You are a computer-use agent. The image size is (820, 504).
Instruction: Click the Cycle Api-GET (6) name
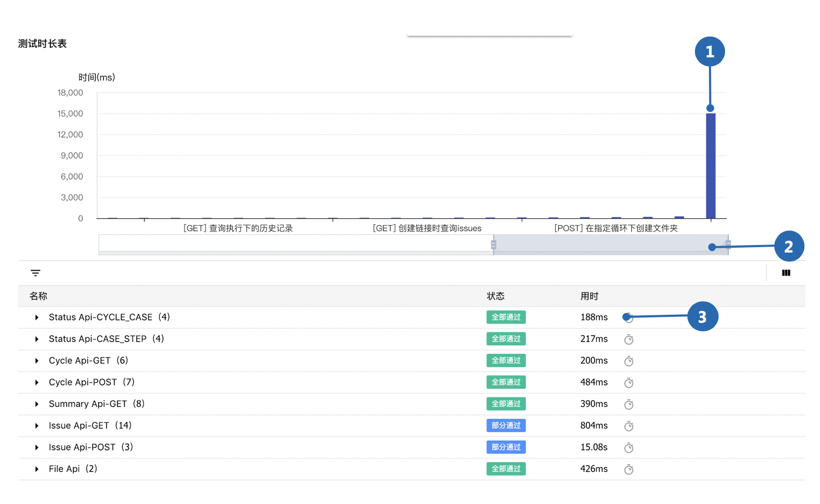89,361
